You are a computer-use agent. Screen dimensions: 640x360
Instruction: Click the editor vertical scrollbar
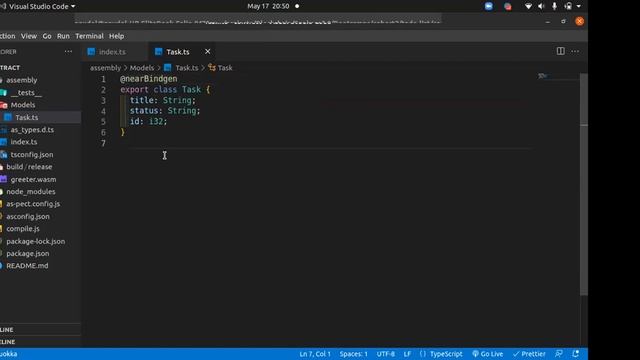pyautogui.click(x=584, y=184)
